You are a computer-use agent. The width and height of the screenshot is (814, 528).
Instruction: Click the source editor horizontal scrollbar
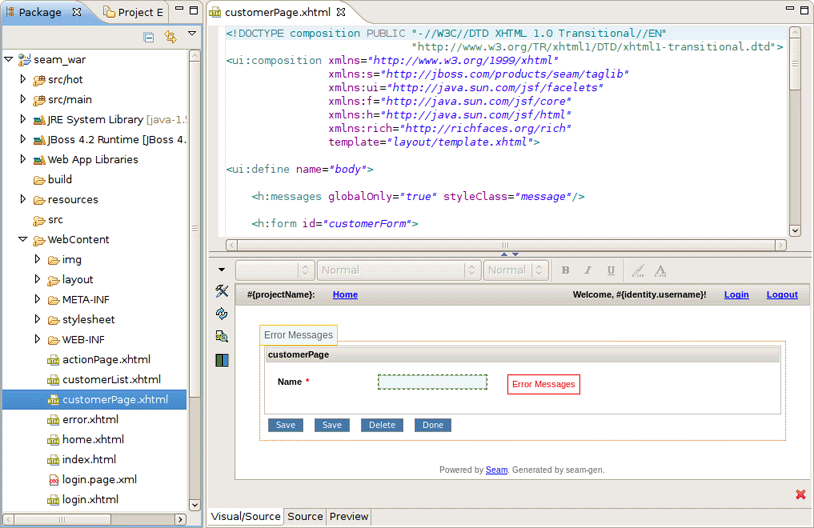coord(506,245)
